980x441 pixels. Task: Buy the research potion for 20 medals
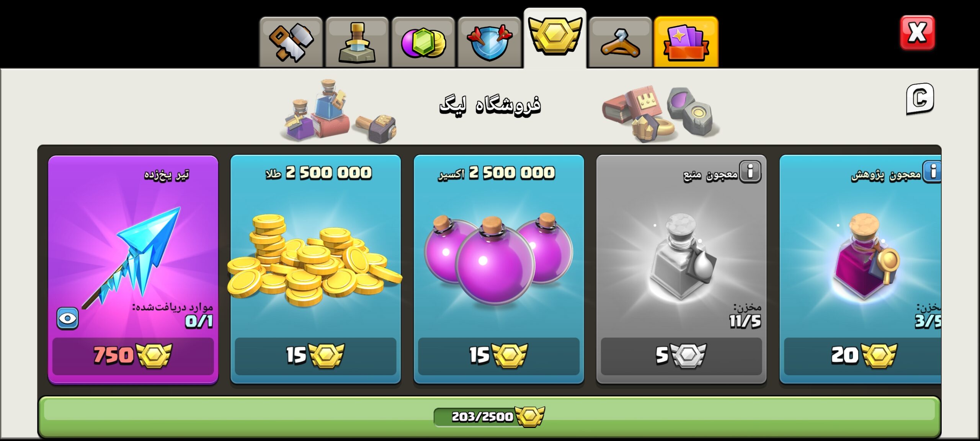[x=862, y=356]
